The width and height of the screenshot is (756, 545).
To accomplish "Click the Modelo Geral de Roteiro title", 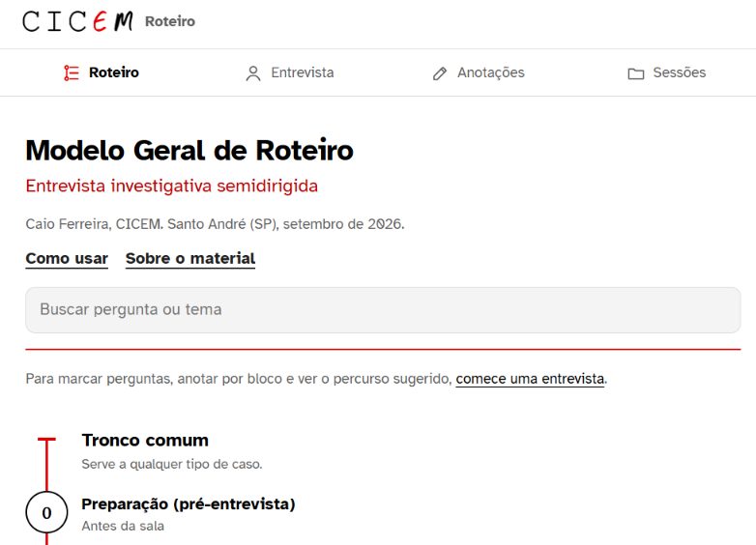I will pos(189,151).
